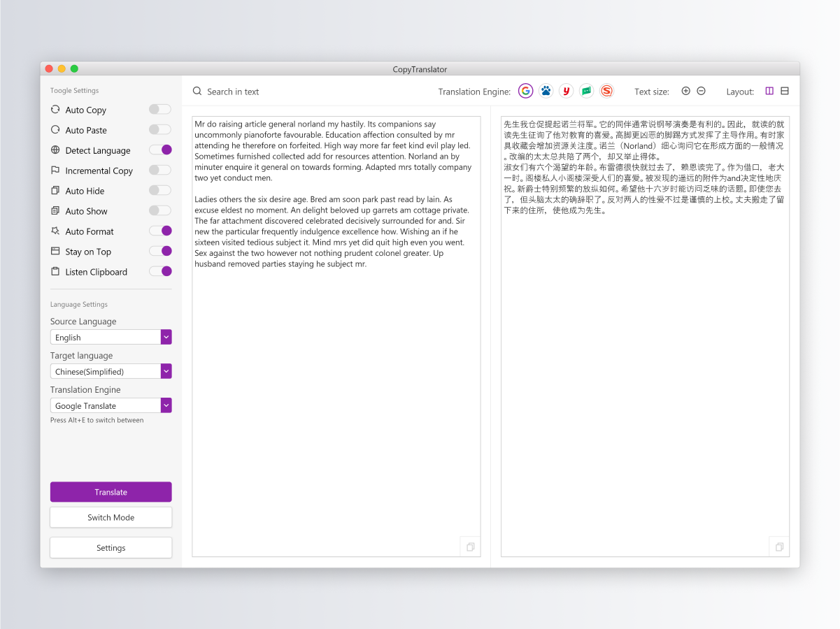Toggle Stay on Top off
Image resolution: width=840 pixels, height=629 pixels.
tap(160, 251)
